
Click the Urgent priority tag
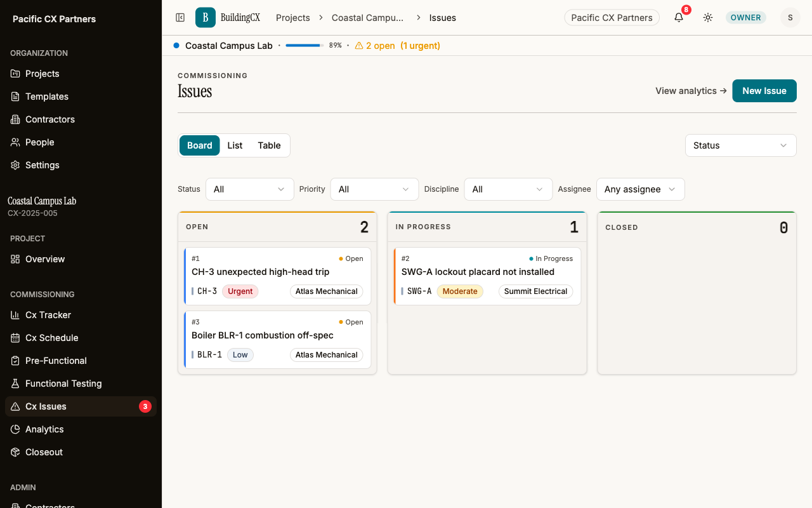tap(240, 291)
